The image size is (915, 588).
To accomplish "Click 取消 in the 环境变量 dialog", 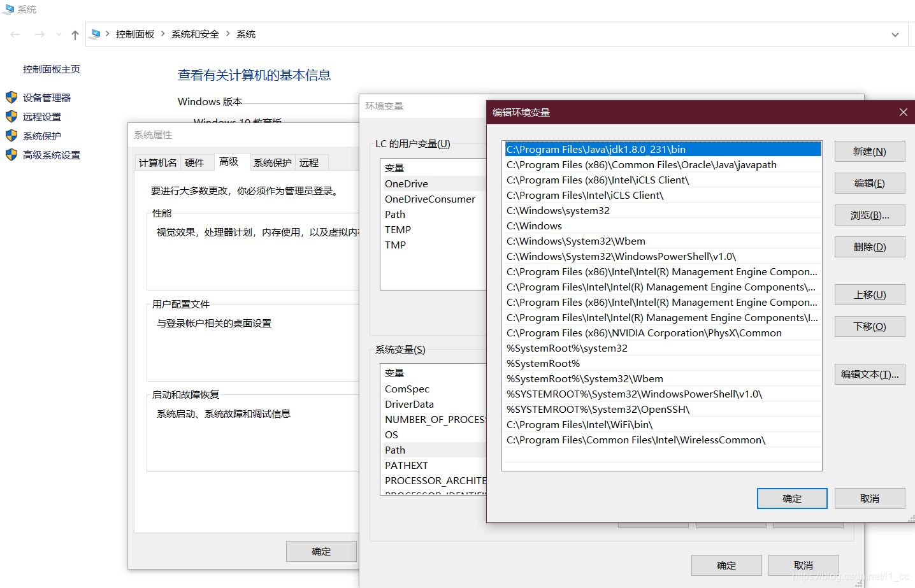I will (803, 565).
